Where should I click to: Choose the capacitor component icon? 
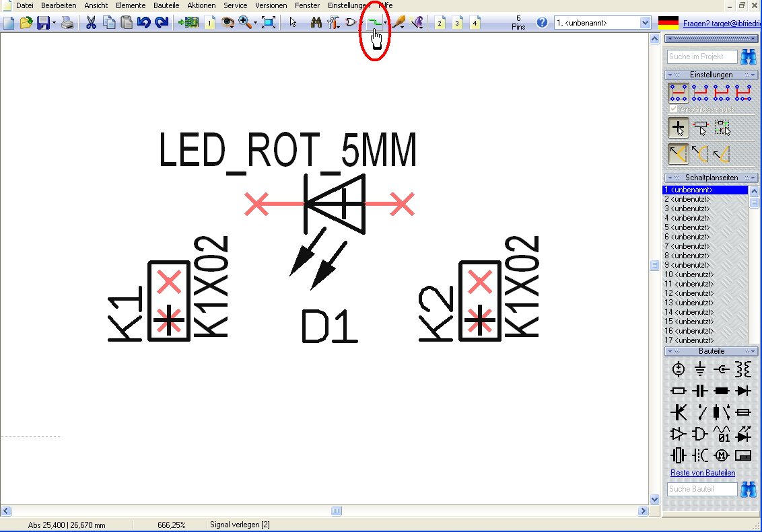point(700,390)
